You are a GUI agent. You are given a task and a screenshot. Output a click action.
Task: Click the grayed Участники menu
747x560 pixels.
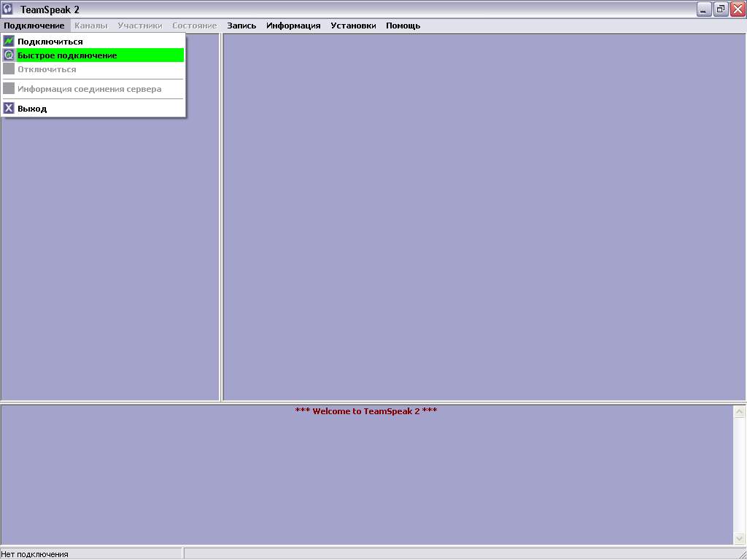coord(140,26)
